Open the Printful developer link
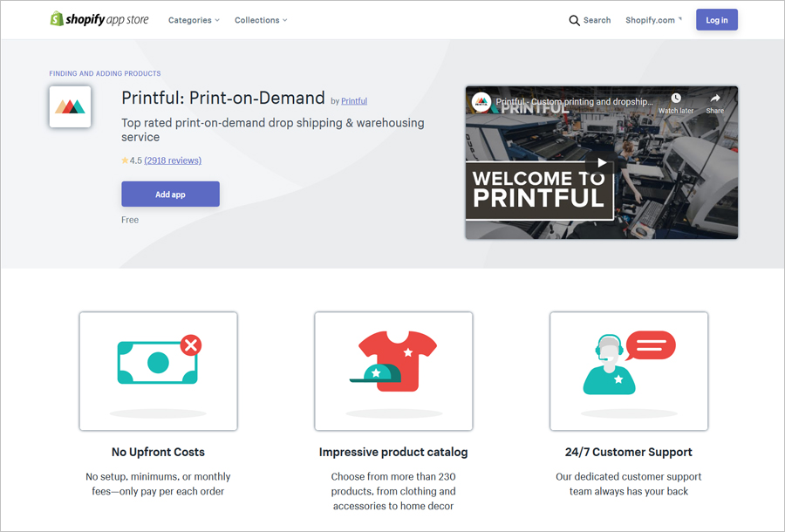This screenshot has height=532, width=785. 354,101
